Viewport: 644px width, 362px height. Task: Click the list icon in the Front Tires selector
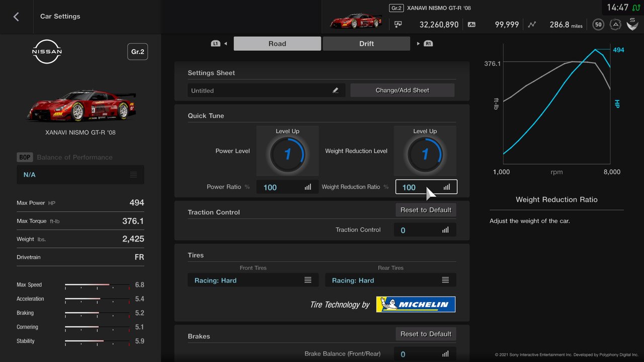click(308, 280)
